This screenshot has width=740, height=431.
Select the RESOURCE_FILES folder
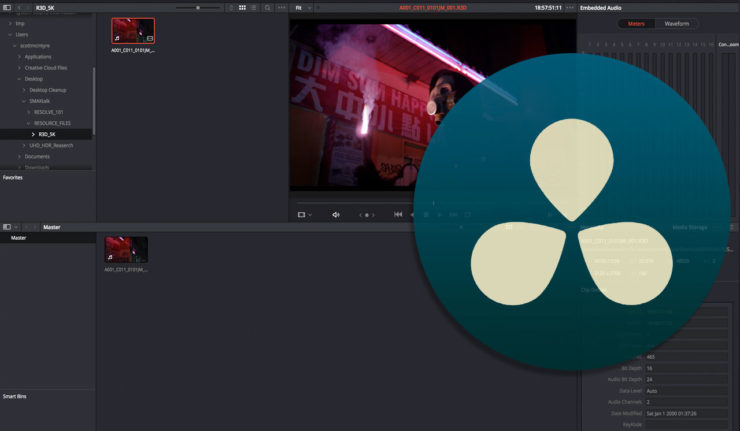(52, 123)
